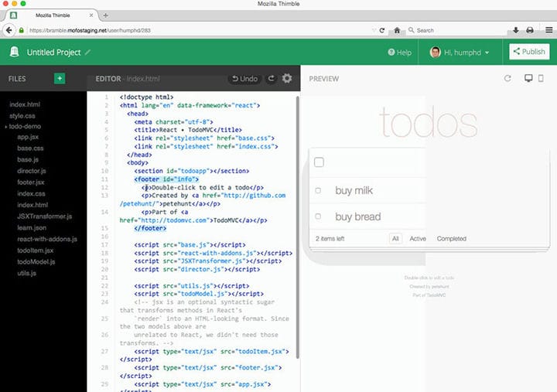Screen dimensions: 557x392
Task: Go to browser home icon
Action: [x=397, y=30]
